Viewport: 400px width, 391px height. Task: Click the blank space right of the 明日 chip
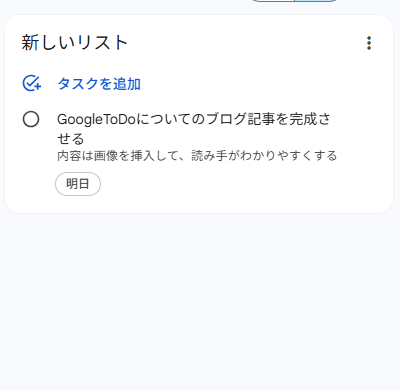pyautogui.click(x=233, y=184)
